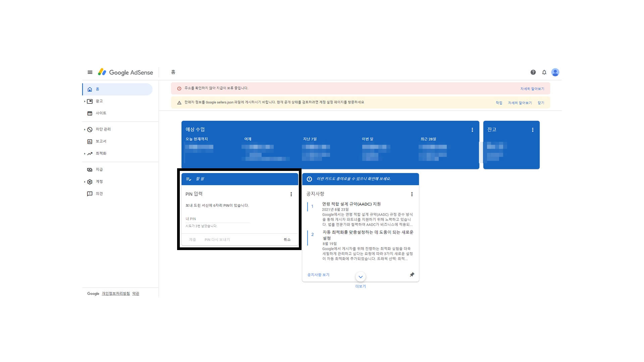Image resolution: width=644 pixels, height=362 pixels.
Task: Click the yellow warning triangle icon
Action: pos(179,103)
